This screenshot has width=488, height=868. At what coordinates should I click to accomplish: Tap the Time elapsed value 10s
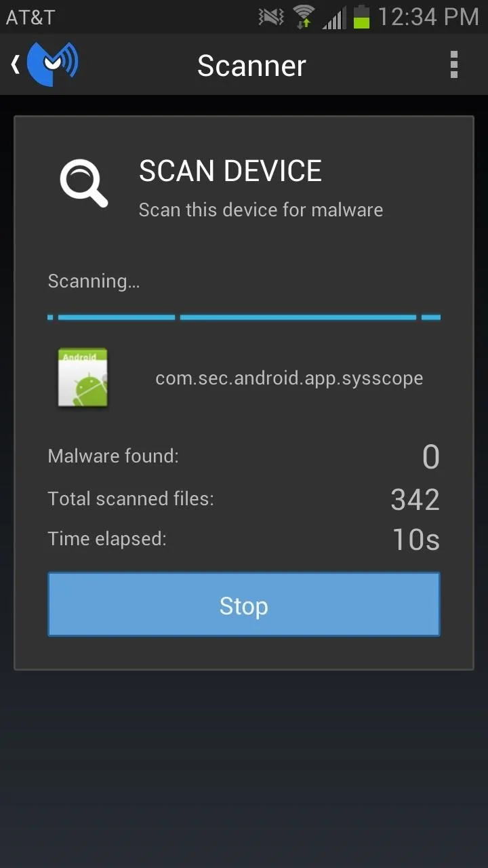416,540
